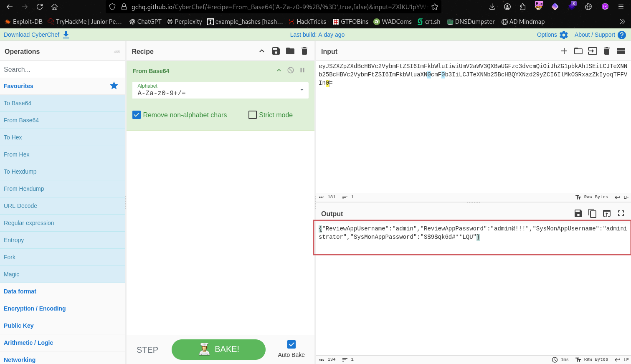Clear the recipe with the trash icon

point(304,51)
